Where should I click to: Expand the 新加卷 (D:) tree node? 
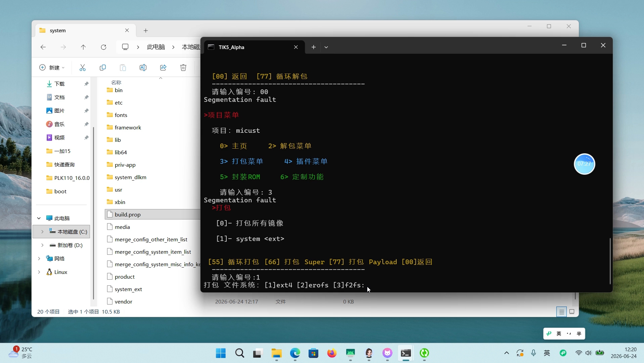pos(42,245)
